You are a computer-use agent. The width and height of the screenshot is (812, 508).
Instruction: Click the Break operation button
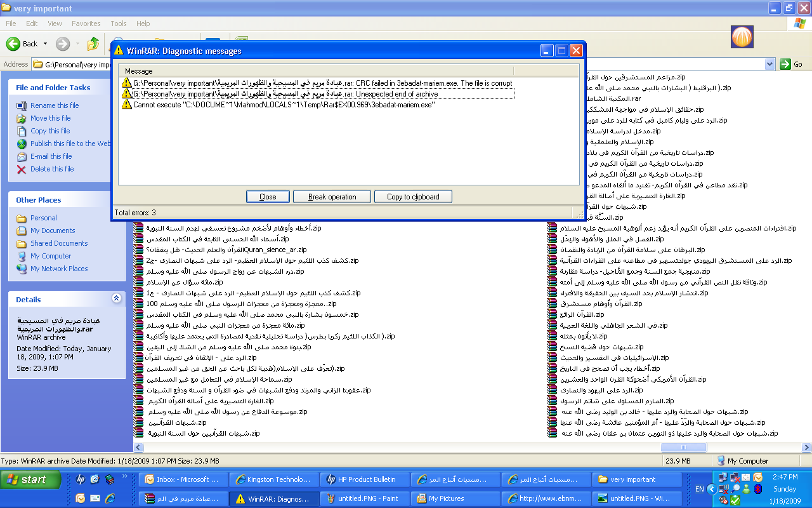[x=332, y=197]
